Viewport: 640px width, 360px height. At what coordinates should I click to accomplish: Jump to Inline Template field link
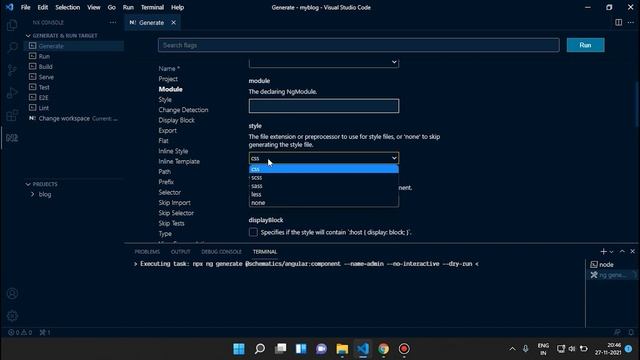click(x=179, y=161)
